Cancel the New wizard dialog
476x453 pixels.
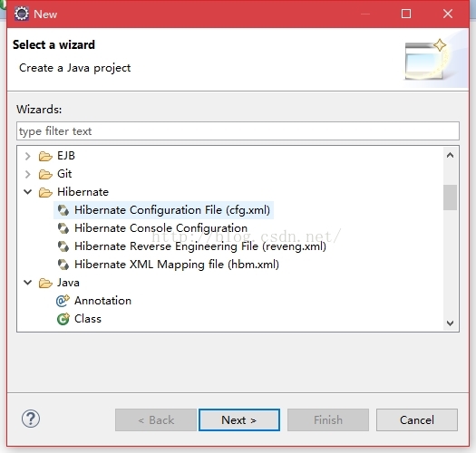(x=417, y=419)
